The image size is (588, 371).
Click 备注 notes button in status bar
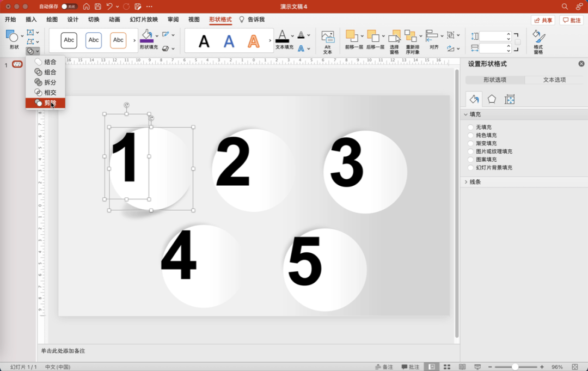pyautogui.click(x=384, y=367)
